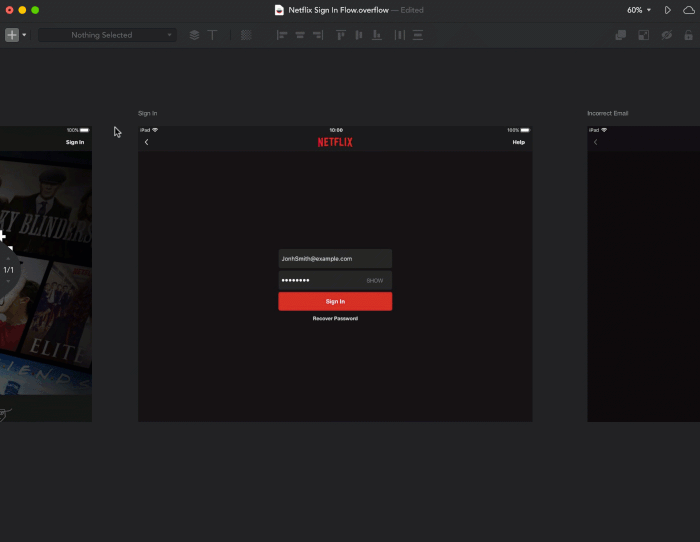Click the Recover Password link
This screenshot has width=700, height=542.
pyautogui.click(x=335, y=318)
